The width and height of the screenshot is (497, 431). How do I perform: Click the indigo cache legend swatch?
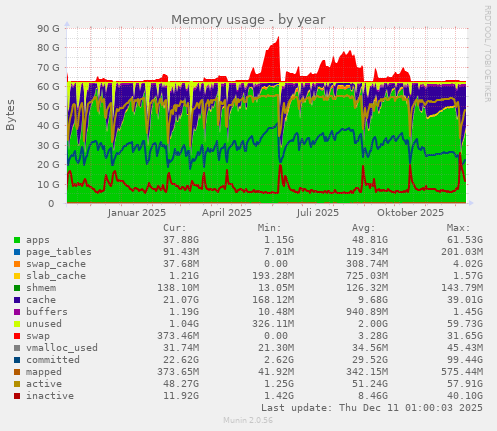[x=17, y=300]
